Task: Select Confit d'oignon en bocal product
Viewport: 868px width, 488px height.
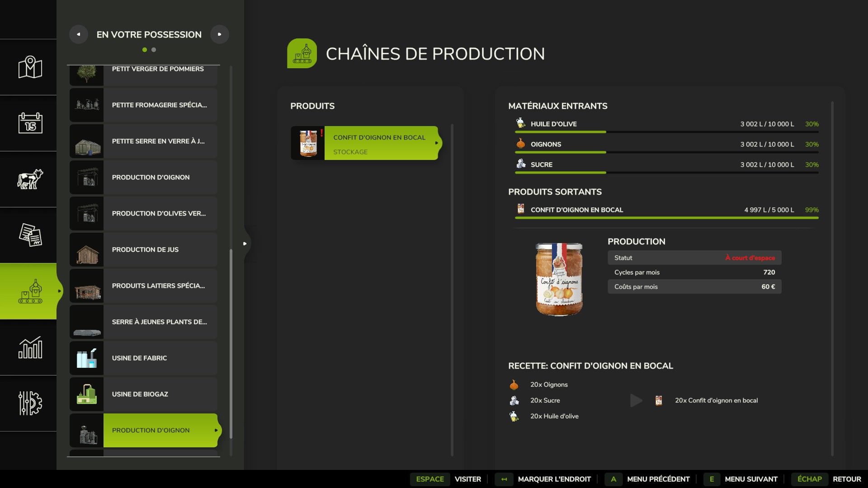Action: click(x=380, y=143)
